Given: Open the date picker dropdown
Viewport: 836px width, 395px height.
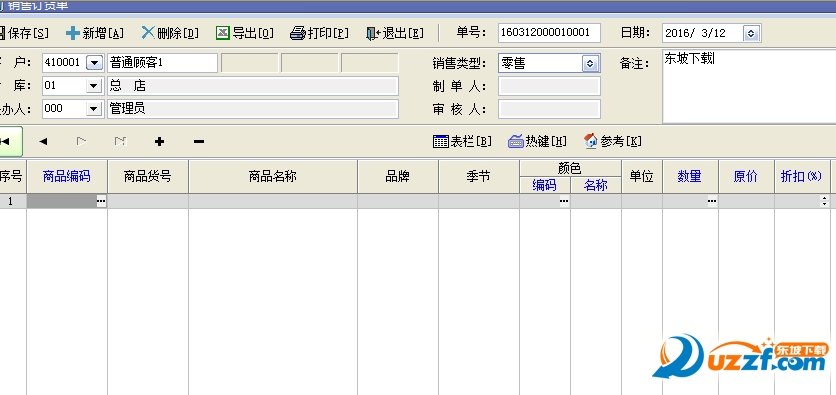Looking at the screenshot, I should [751, 33].
